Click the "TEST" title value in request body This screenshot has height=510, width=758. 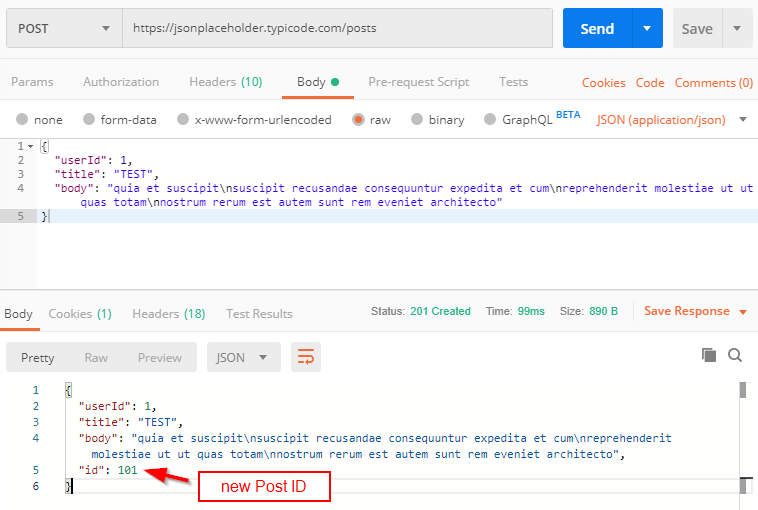pyautogui.click(x=133, y=174)
